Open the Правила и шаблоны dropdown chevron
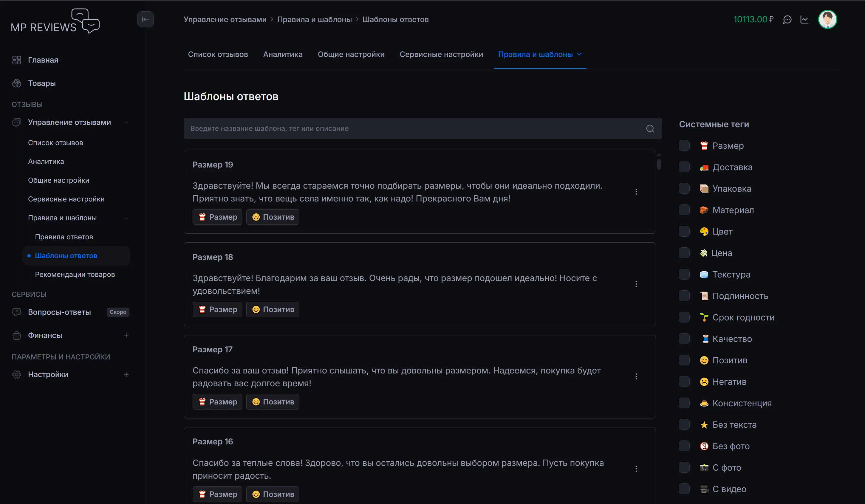Viewport: 865px width, 504px height. pos(580,54)
